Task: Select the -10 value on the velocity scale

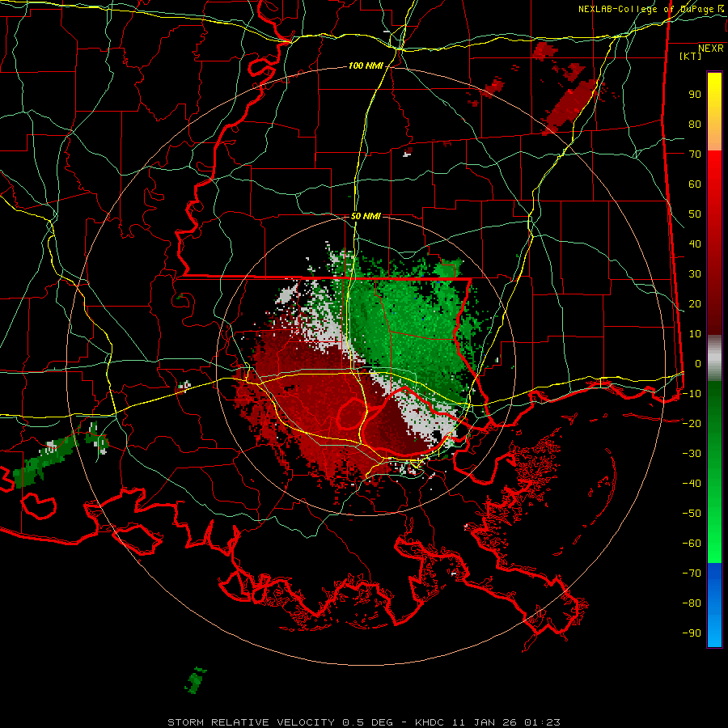Action: [692, 394]
